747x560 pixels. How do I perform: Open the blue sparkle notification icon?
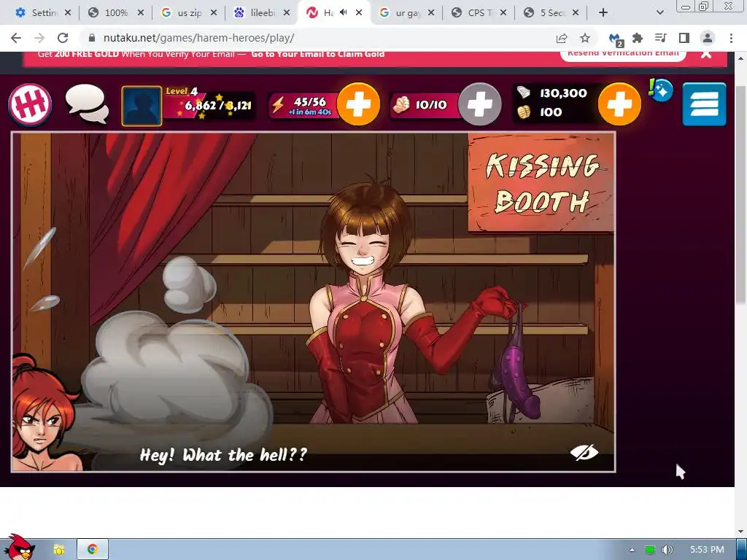[661, 90]
